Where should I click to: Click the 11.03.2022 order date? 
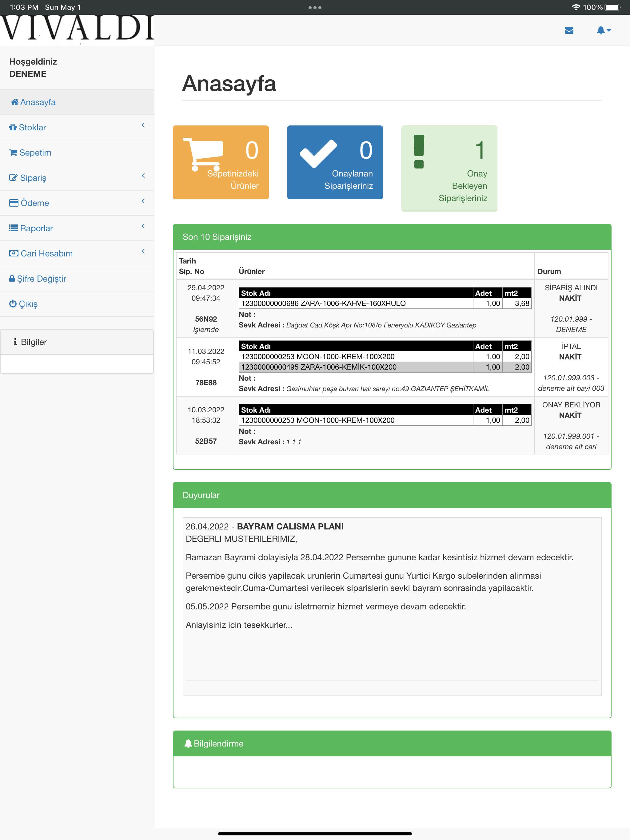pyautogui.click(x=206, y=351)
